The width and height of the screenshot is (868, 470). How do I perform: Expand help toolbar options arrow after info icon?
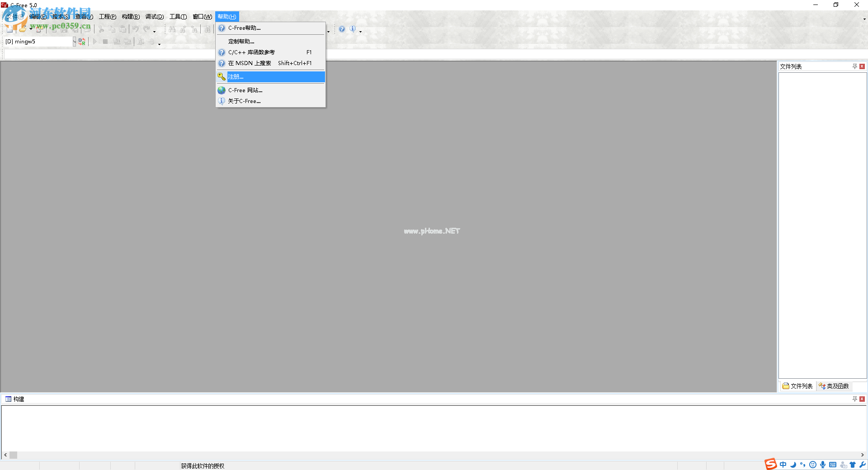click(x=360, y=32)
